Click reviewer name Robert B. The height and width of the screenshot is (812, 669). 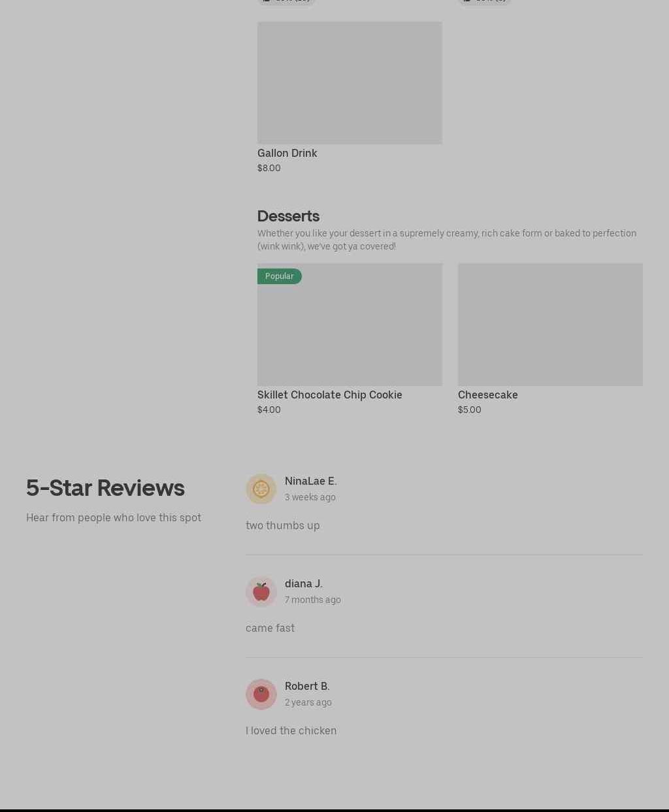[x=307, y=686]
